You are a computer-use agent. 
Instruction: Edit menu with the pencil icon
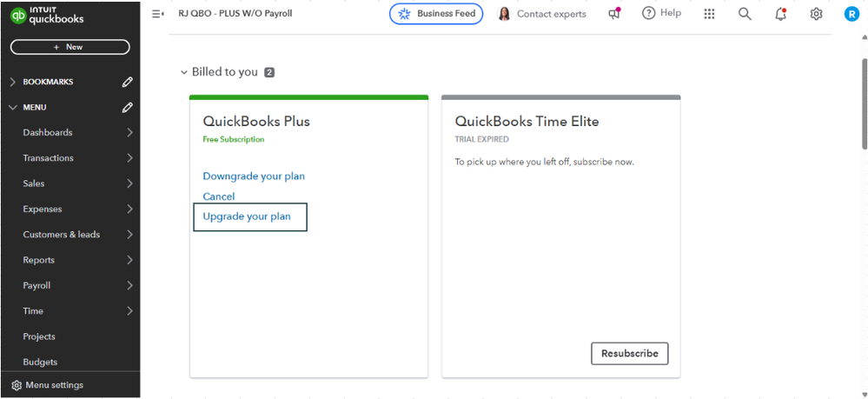click(x=128, y=108)
